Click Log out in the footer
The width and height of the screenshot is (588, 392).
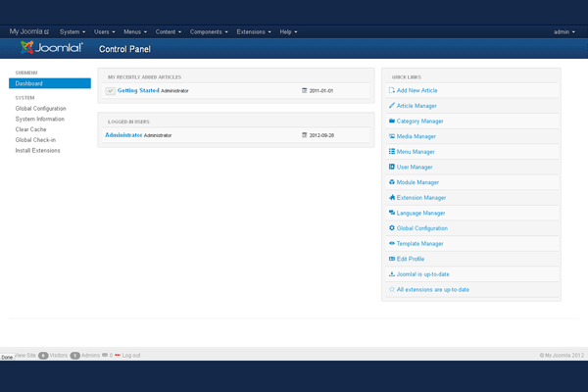point(131,355)
